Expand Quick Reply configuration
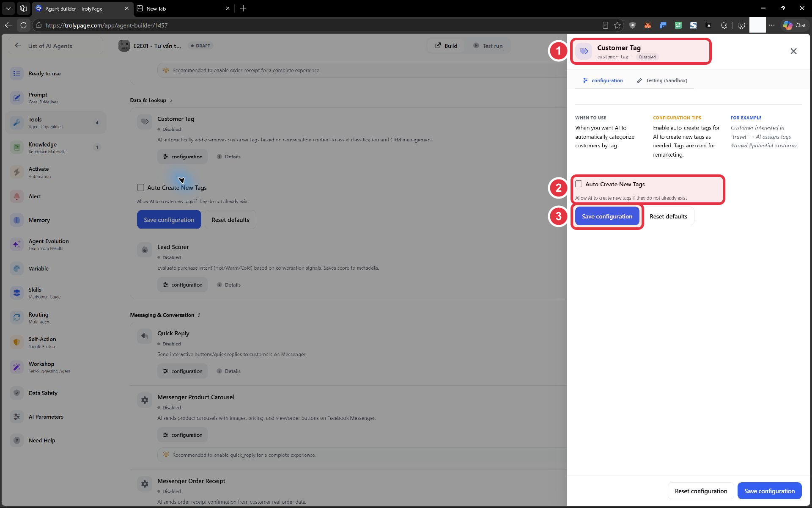 pos(183,371)
